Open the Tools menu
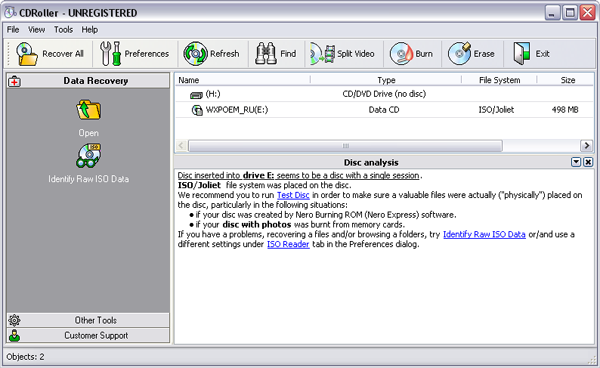600x368 pixels. 63,29
